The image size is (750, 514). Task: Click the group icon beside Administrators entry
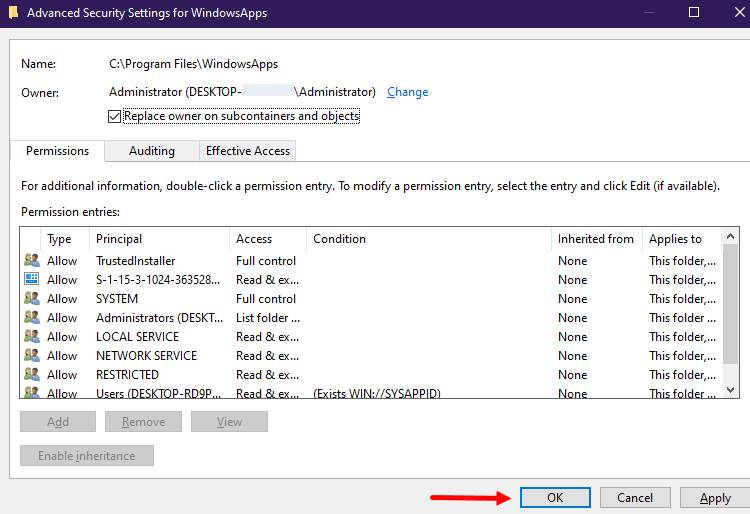coord(31,318)
